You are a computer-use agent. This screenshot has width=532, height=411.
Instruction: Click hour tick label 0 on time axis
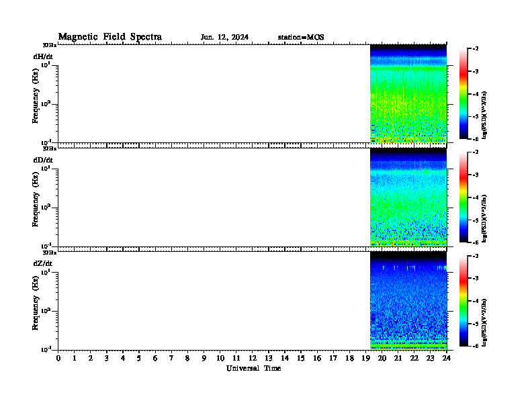click(x=58, y=358)
